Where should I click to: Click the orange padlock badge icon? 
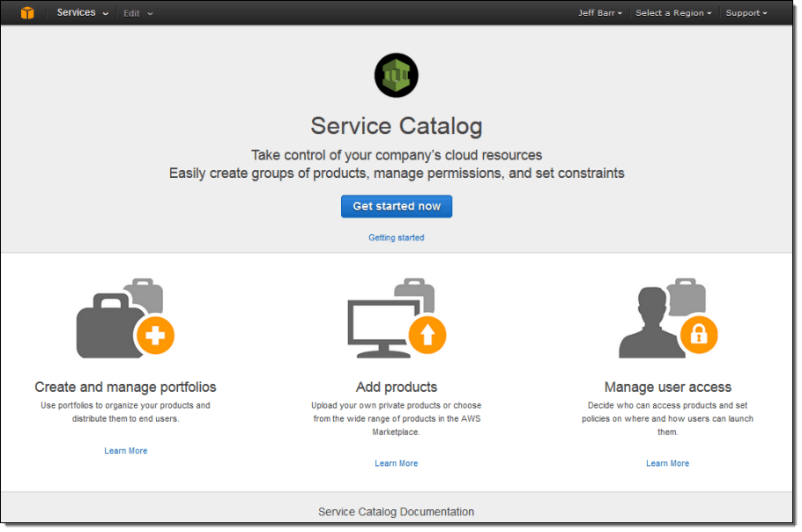pyautogui.click(x=699, y=336)
